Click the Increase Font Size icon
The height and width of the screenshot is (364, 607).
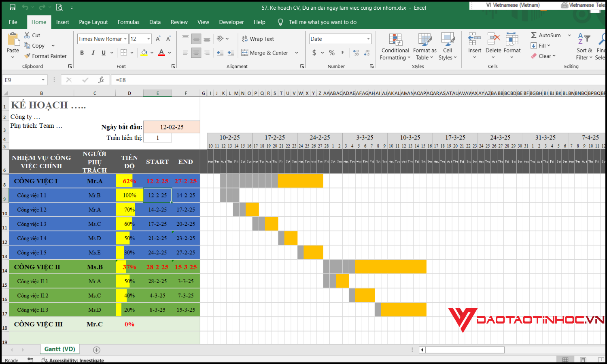click(x=158, y=39)
